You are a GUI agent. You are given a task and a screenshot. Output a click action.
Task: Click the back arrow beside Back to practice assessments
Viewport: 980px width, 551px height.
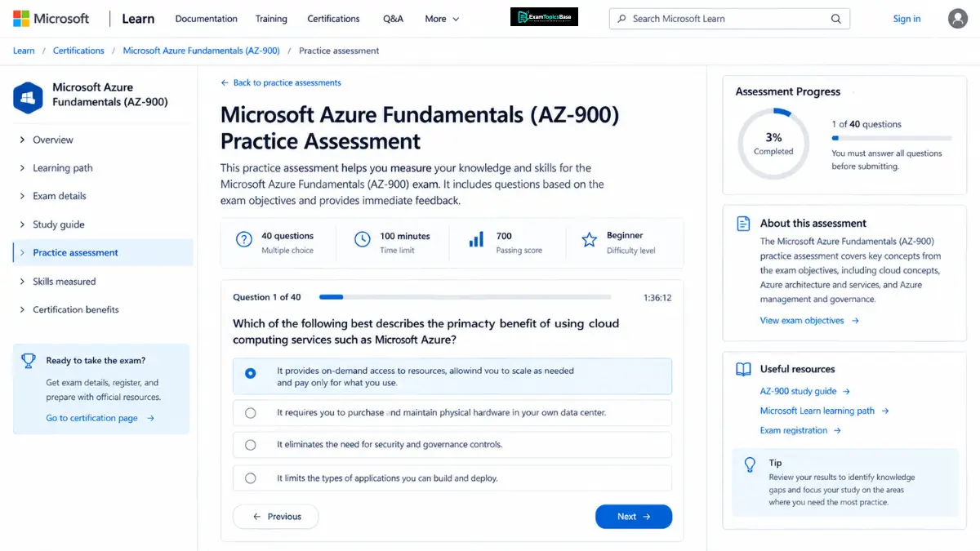click(x=225, y=82)
